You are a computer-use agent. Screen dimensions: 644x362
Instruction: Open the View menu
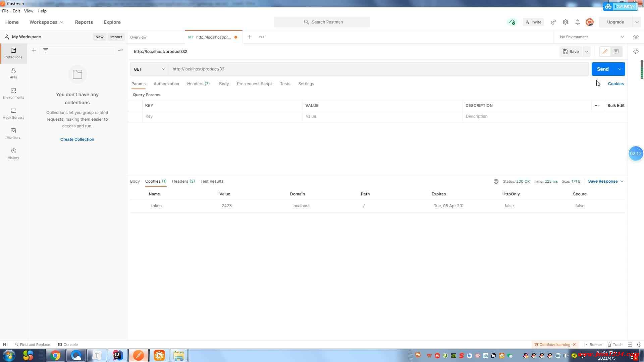[29, 11]
